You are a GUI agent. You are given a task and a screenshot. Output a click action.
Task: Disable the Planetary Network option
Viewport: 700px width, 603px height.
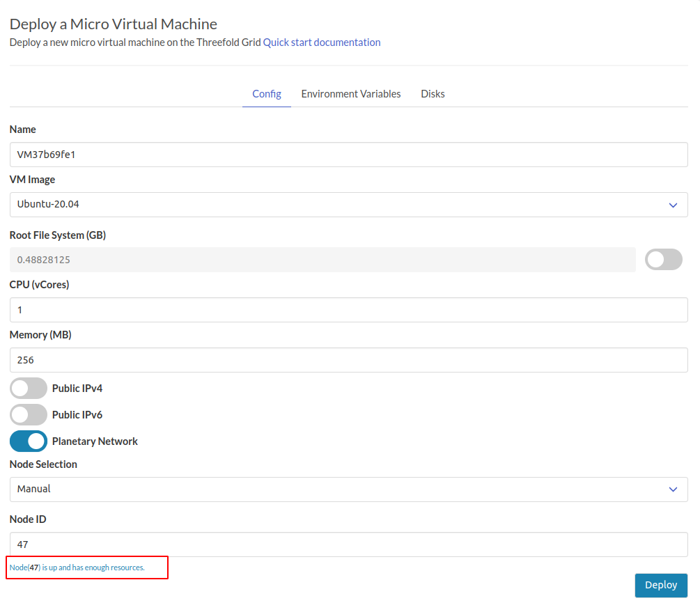[x=28, y=441]
